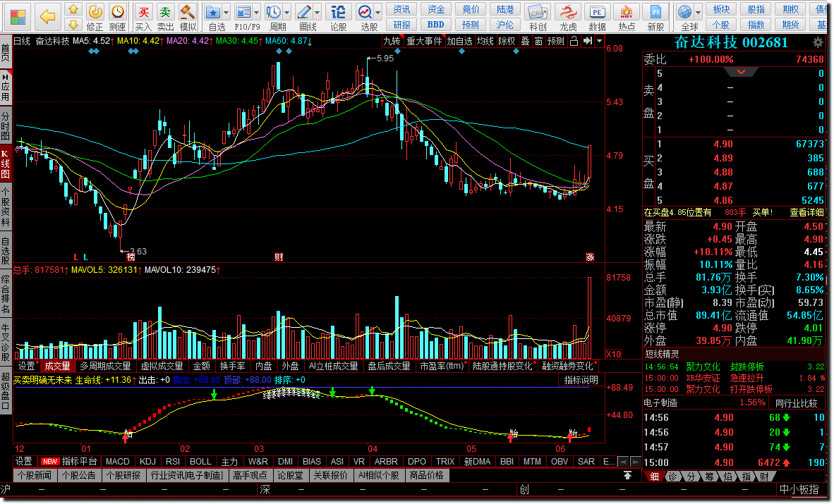Click the yellow up arrow icon
The image size is (834, 504).
pos(73,10)
